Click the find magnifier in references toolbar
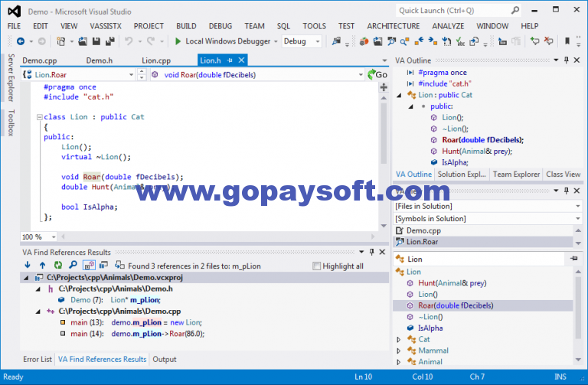 73,265
